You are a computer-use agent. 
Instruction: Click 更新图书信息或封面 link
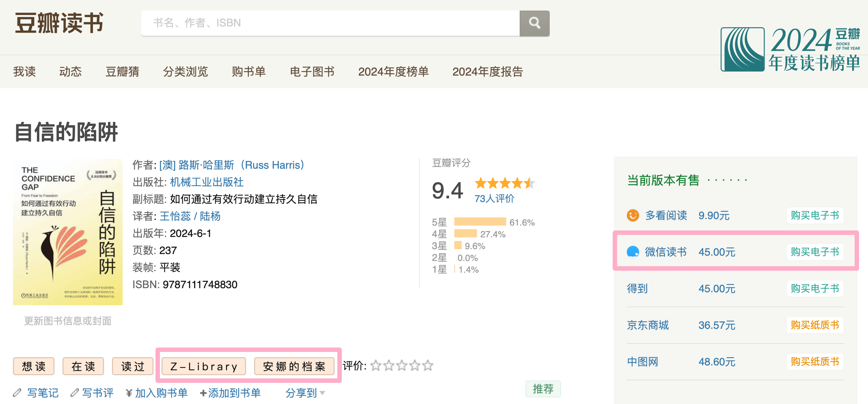(68, 321)
